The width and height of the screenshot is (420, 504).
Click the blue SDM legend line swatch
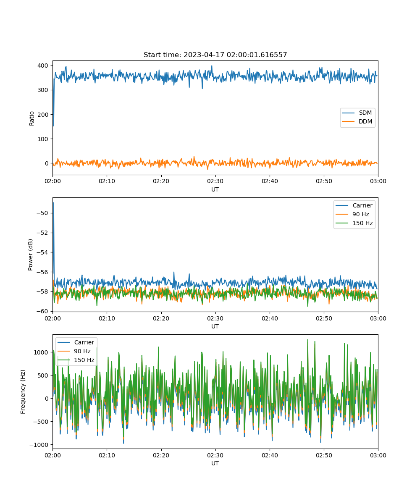(349, 113)
